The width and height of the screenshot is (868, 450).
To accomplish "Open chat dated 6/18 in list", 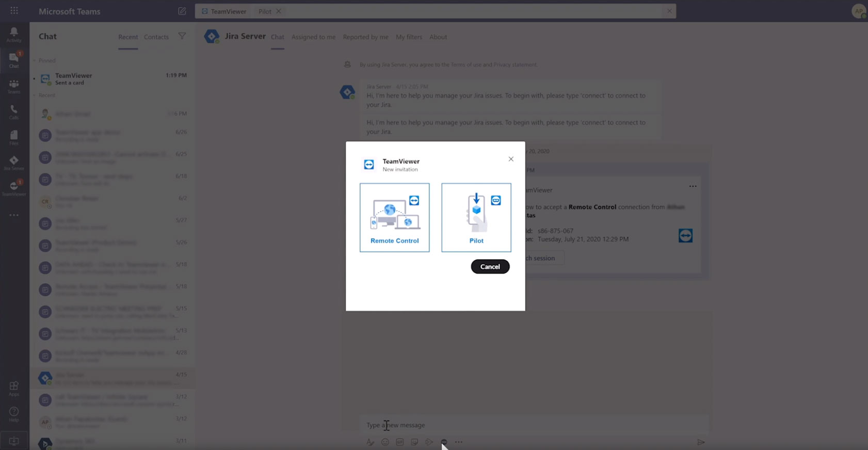I will 114,180.
